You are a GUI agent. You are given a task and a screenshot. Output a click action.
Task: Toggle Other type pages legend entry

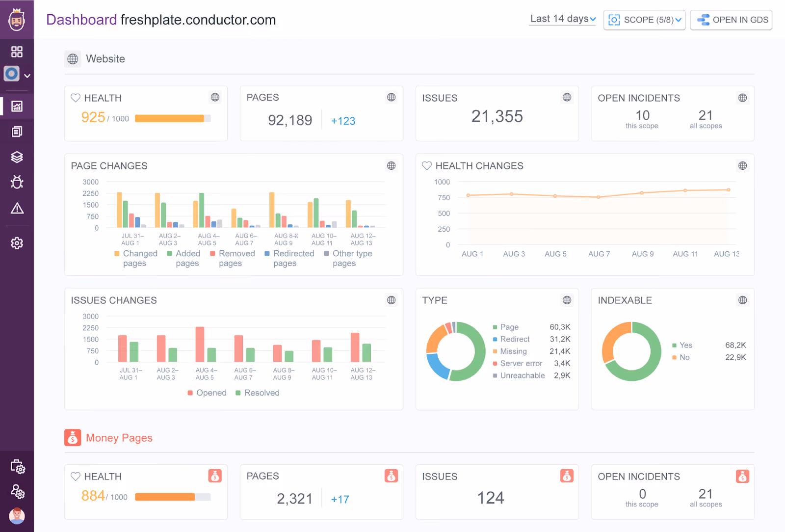click(348, 258)
